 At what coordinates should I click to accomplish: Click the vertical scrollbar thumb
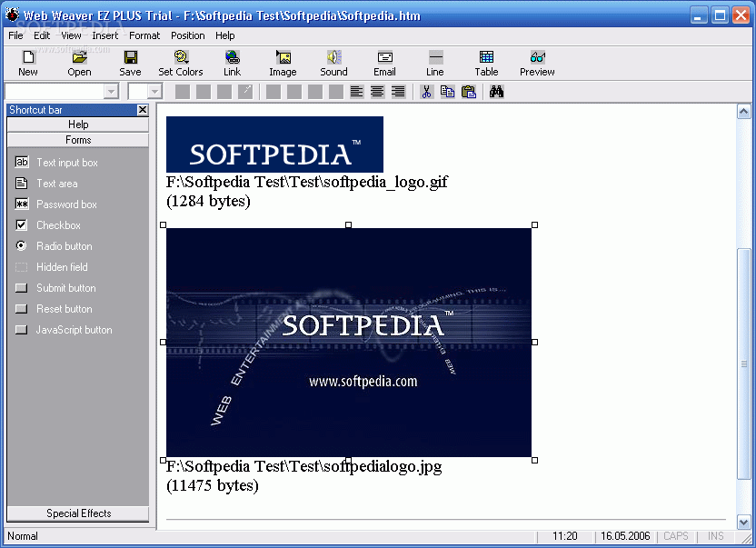743,364
